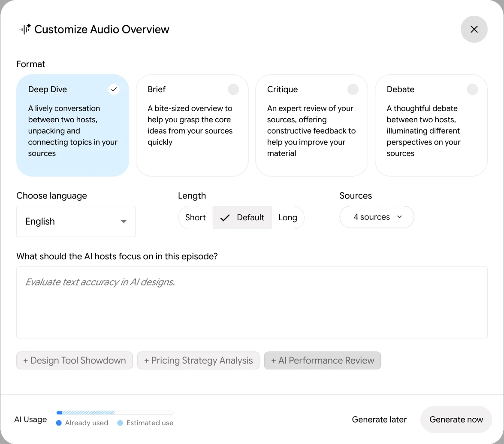
Task: Click the 'Length' label
Action: tap(192, 195)
